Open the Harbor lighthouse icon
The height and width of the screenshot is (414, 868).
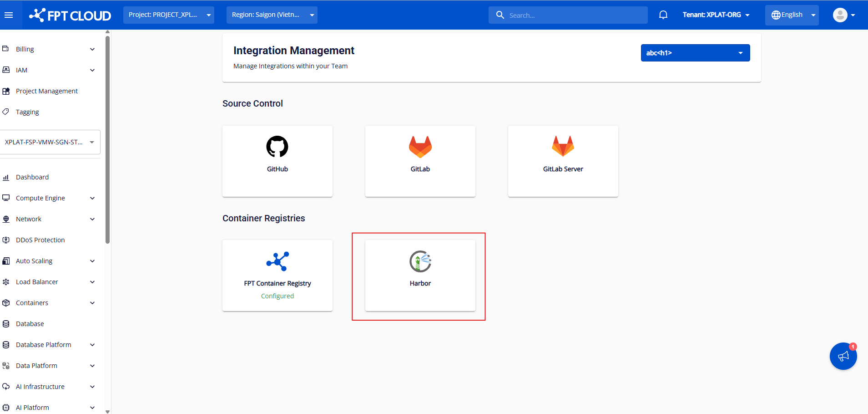tap(420, 261)
